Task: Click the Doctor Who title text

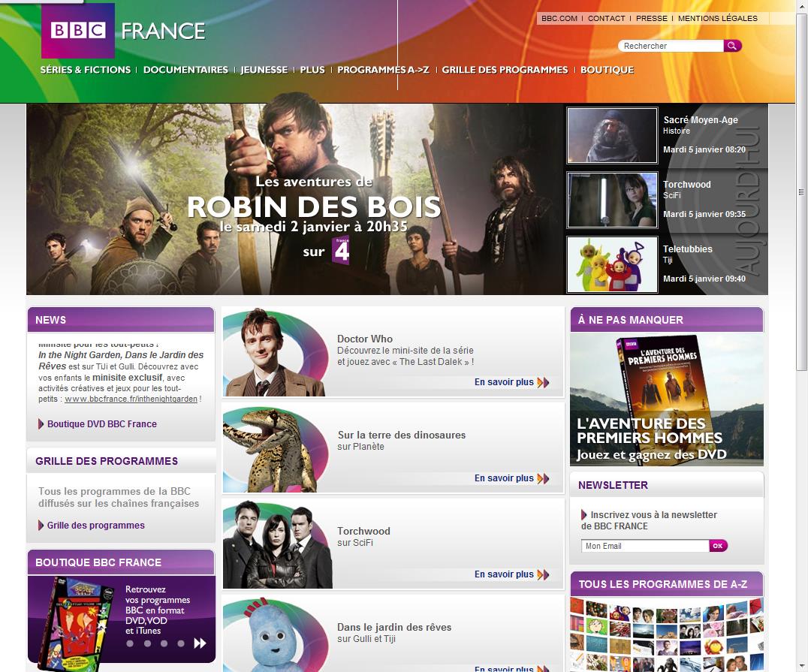Action: [365, 339]
